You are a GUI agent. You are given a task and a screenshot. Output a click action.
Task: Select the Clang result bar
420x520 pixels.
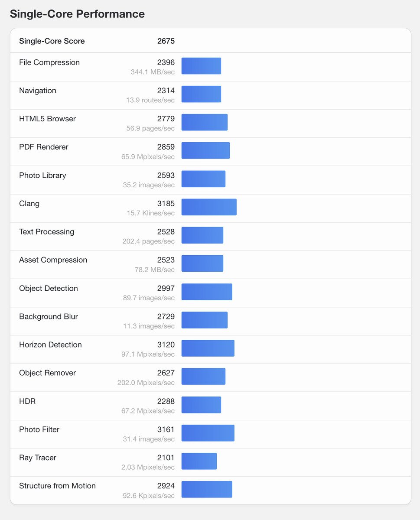(209, 207)
